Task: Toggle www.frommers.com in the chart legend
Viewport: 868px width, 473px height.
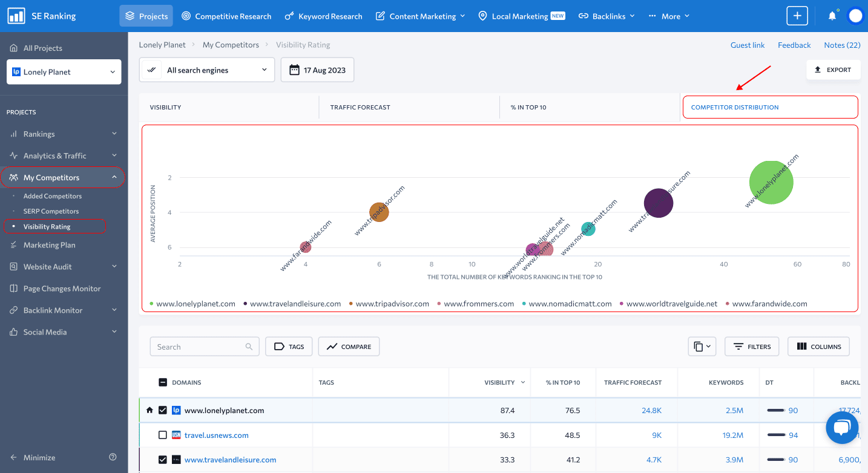Action: pos(476,304)
